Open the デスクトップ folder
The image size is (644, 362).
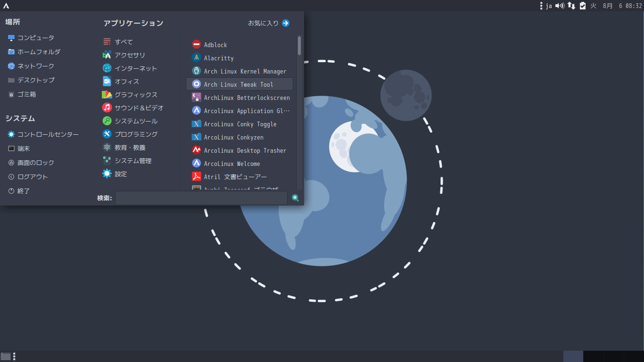[31, 80]
